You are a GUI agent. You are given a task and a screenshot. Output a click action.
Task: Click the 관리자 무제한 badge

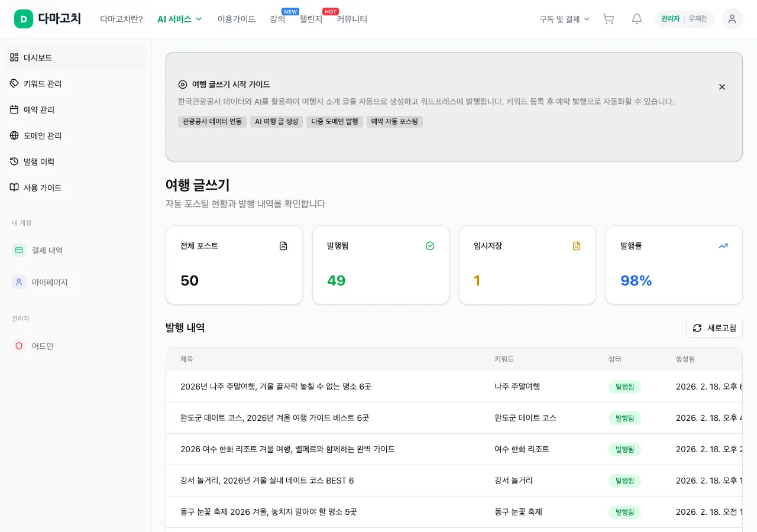(x=684, y=19)
